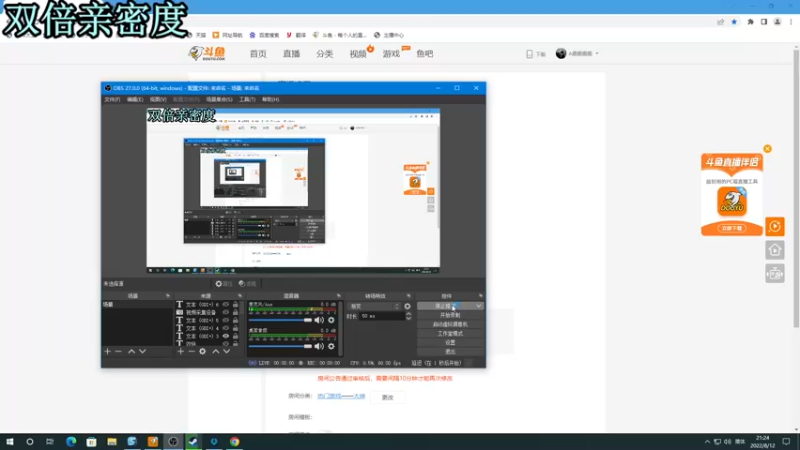The image size is (800, 450).
Task: Remove the selected scene with minus icon
Action: click(x=118, y=352)
